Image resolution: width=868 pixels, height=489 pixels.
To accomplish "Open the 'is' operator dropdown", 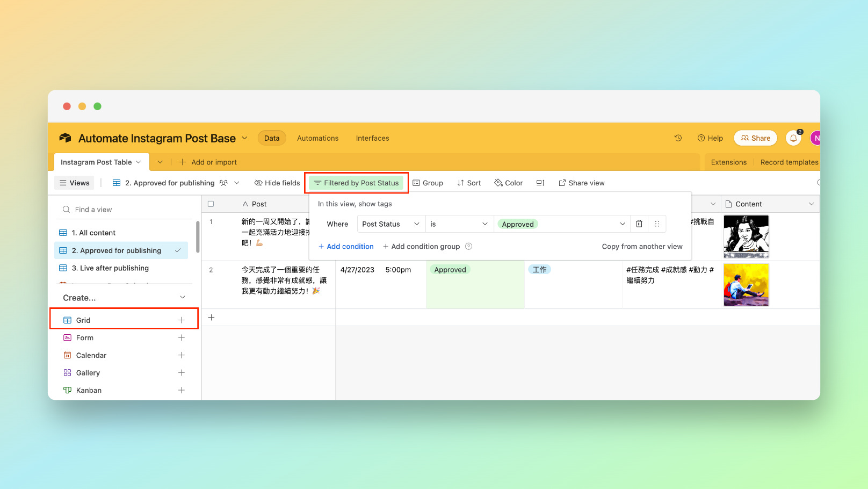I will tap(459, 224).
